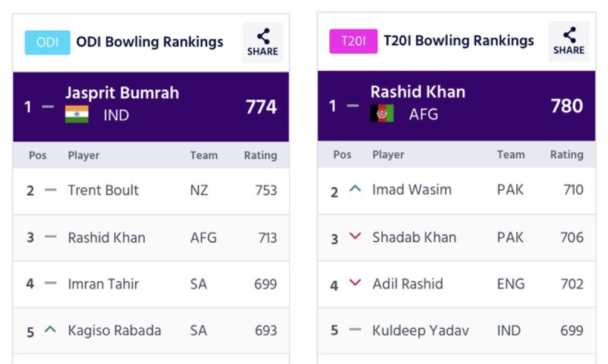608x364 pixels.
Task: Click the Rating column header in ODI table
Action: (260, 155)
